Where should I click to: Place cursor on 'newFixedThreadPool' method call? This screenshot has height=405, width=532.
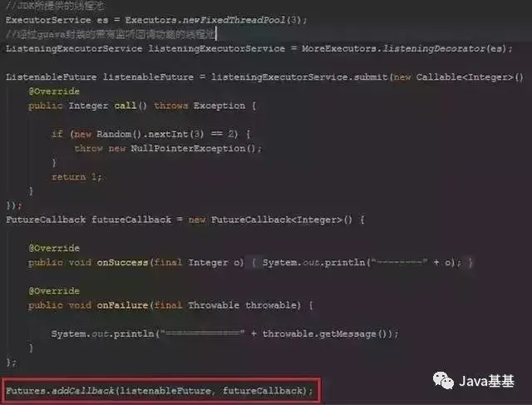click(x=234, y=20)
